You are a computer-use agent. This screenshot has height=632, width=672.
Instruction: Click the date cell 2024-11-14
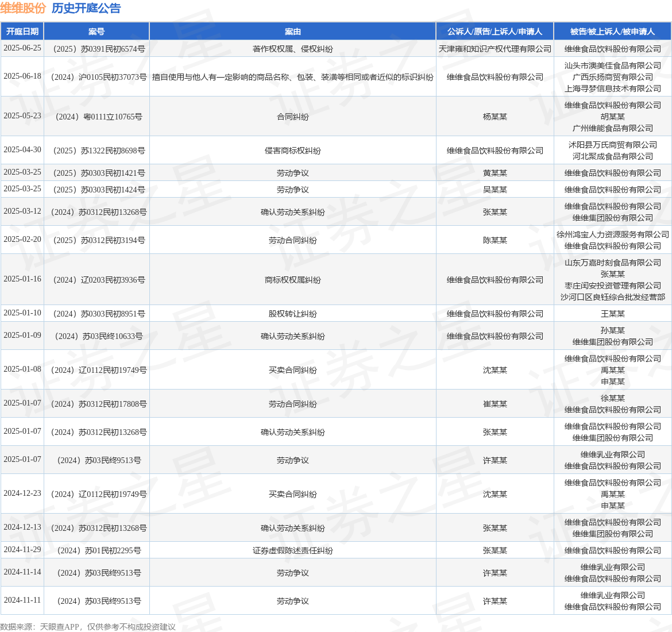[x=22, y=572]
